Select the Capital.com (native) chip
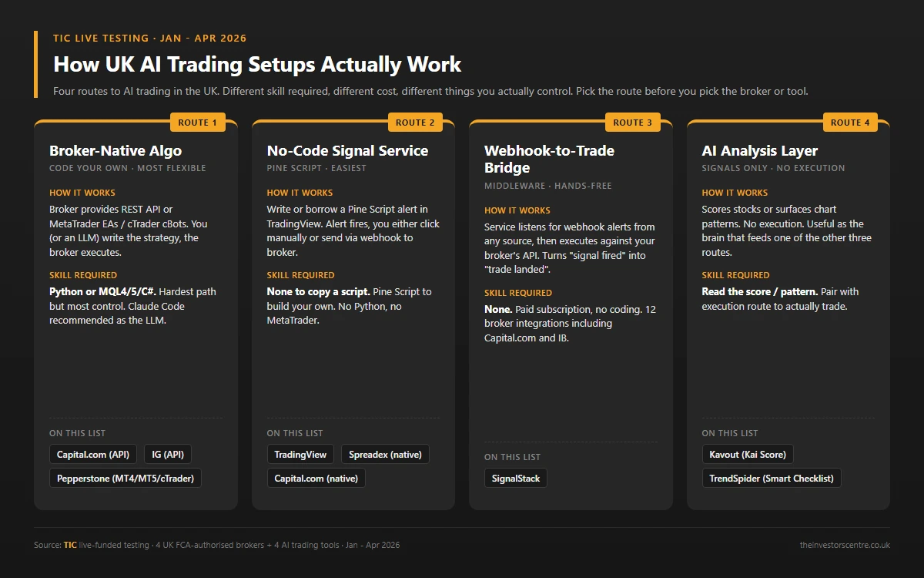Screen dimensions: 924x578 [x=316, y=479]
